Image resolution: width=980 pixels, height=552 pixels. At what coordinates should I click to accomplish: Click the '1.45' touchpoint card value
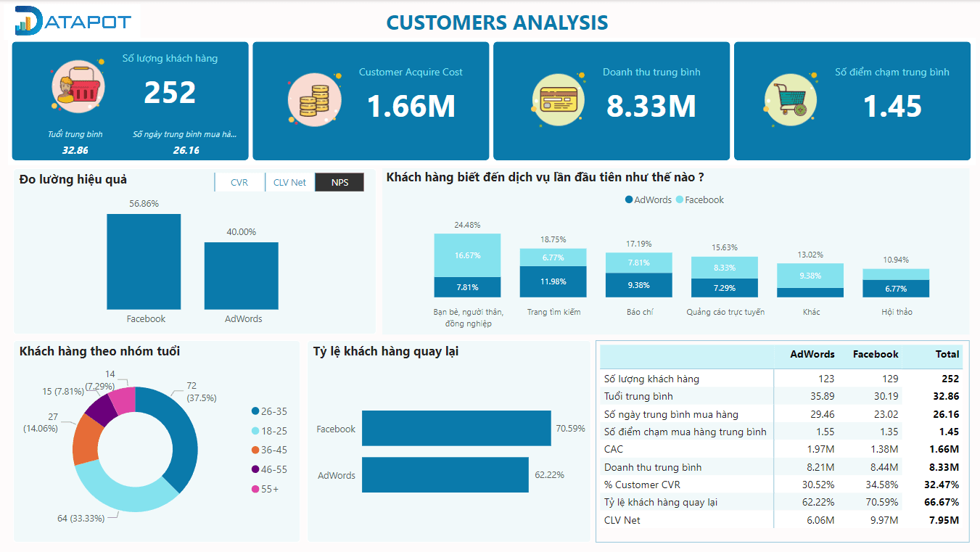[892, 107]
